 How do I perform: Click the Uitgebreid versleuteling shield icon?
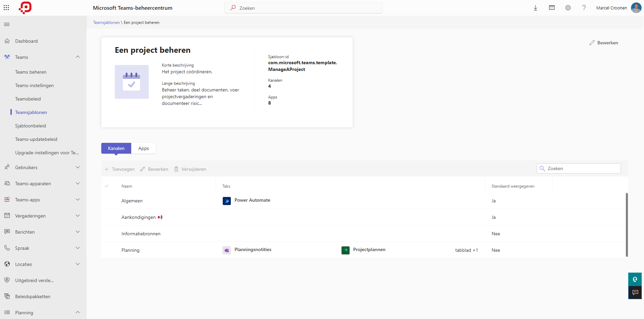pos(7,280)
